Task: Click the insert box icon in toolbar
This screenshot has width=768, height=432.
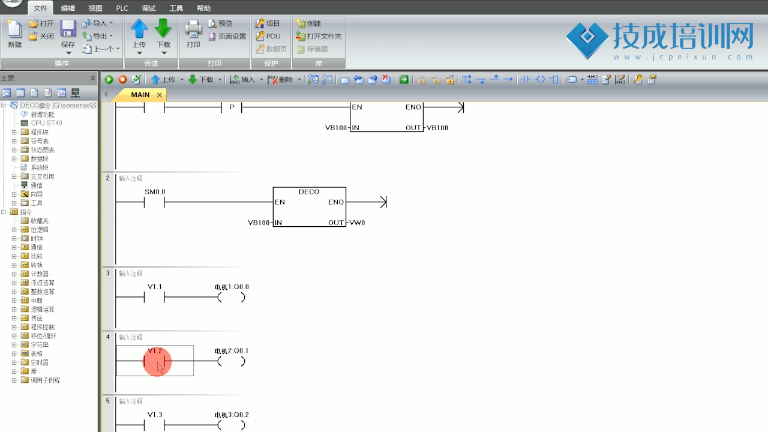Action: pos(554,79)
